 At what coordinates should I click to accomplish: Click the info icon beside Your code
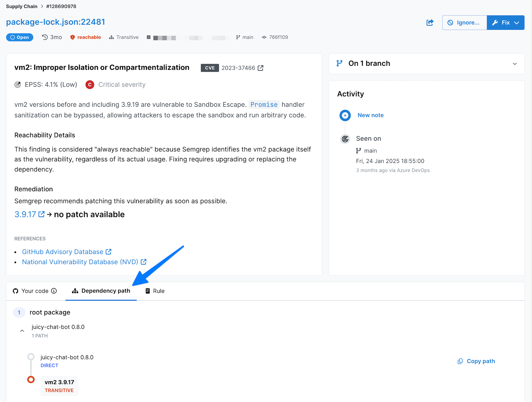(54, 291)
